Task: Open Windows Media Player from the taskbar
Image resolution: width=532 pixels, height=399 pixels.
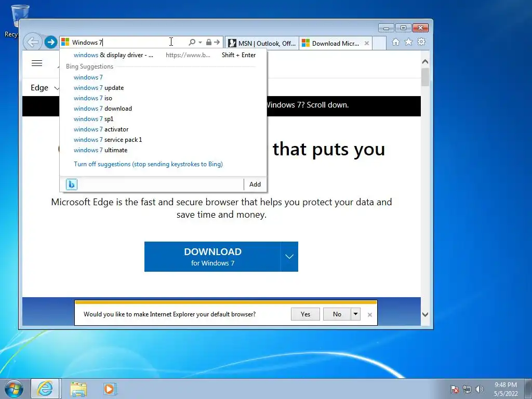Action: click(110, 389)
